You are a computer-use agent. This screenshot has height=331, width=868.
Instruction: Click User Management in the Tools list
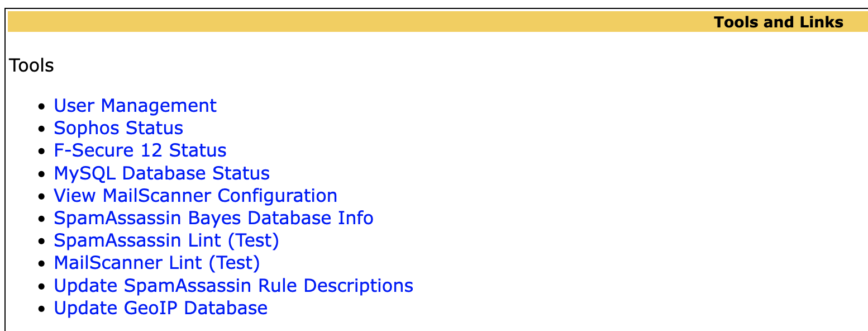tap(135, 105)
